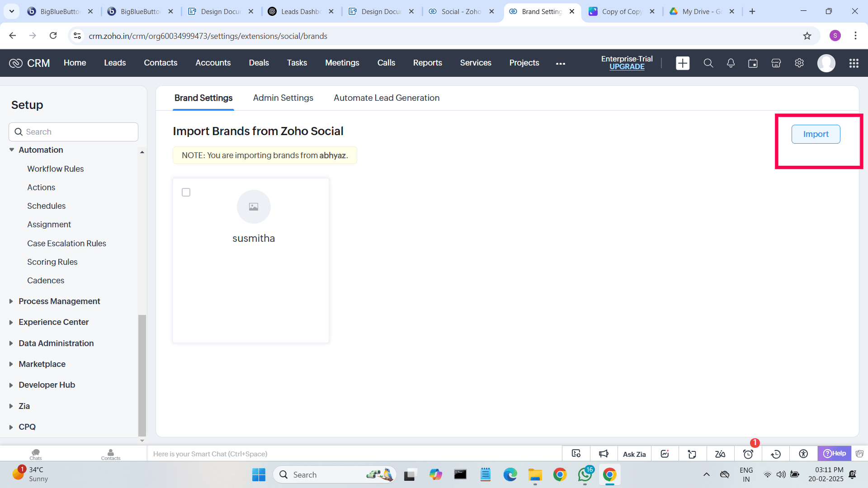Image resolution: width=868 pixels, height=488 pixels.
Task: Click the Smart Chat input bar
Action: pyautogui.click(x=354, y=454)
